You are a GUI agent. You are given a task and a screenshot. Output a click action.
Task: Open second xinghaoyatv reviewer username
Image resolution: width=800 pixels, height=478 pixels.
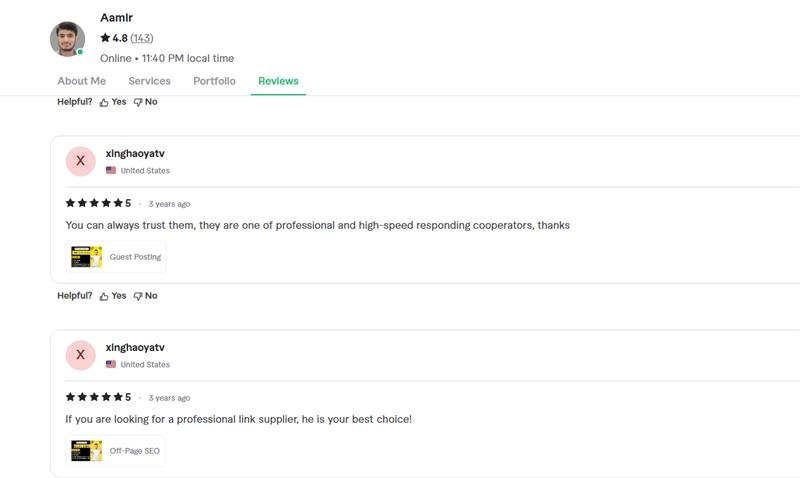tap(135, 347)
